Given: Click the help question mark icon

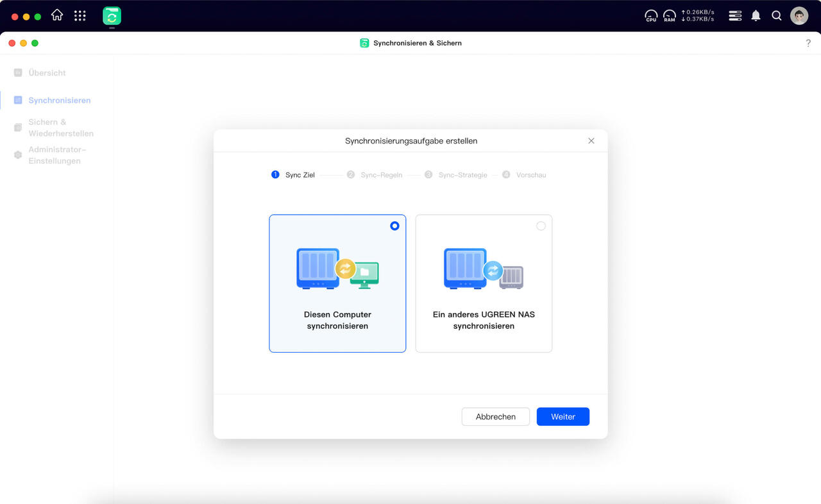Looking at the screenshot, I should (x=808, y=43).
